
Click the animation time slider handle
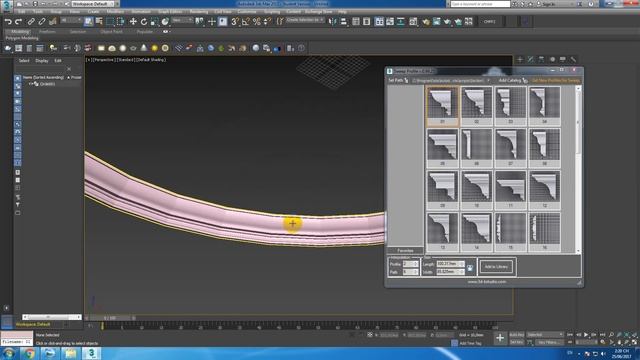(x=110, y=318)
